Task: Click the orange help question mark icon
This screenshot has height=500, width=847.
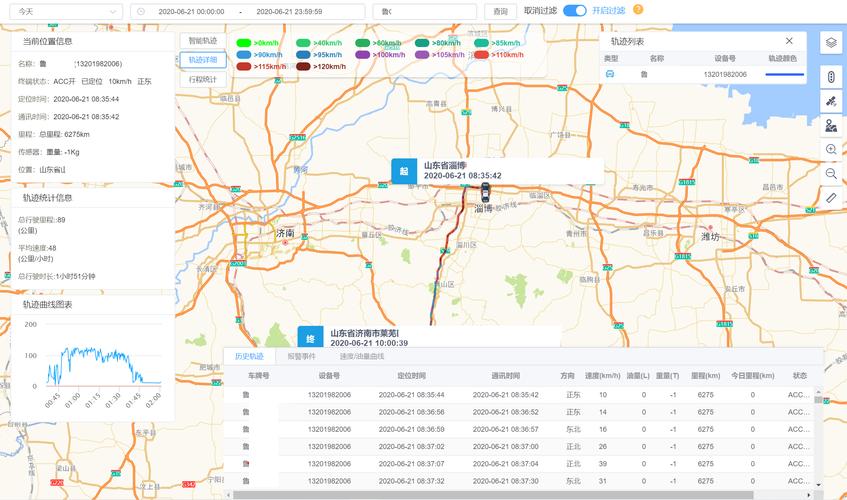Action: point(638,10)
